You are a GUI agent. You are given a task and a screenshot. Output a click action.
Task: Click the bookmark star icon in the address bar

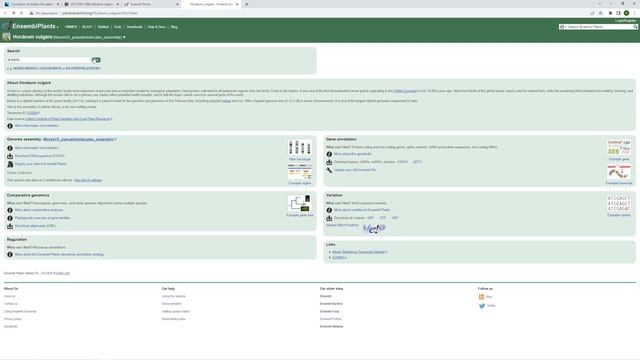coord(600,13)
